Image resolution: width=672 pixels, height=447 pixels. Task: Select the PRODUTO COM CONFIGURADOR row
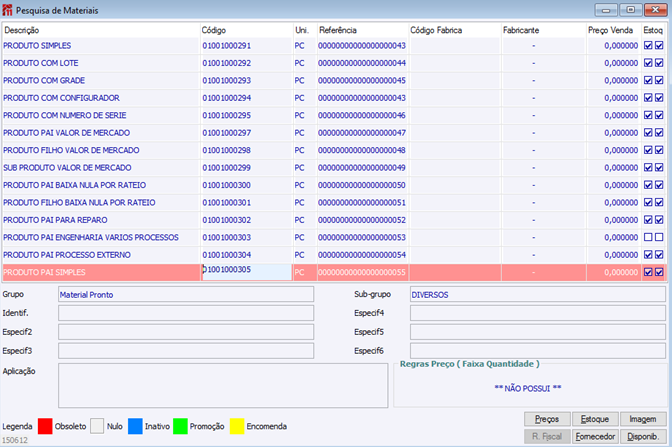334,98
